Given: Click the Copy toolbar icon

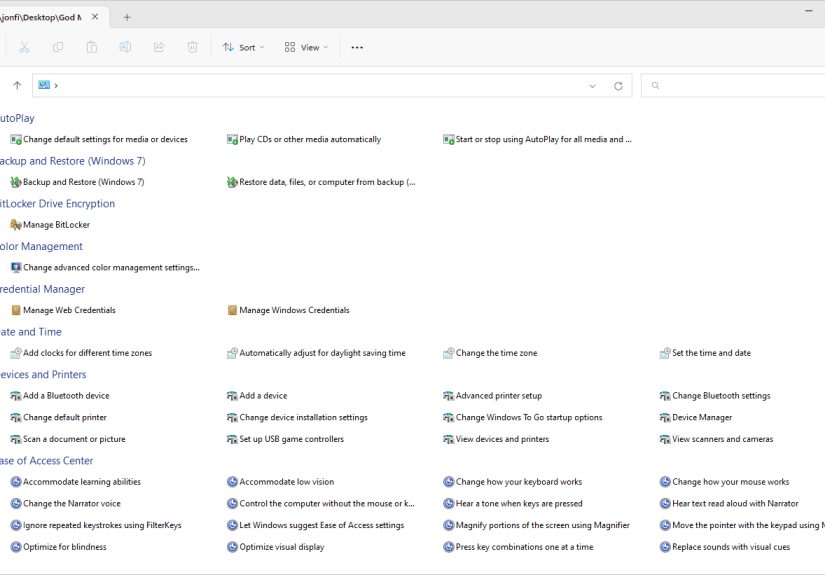Looking at the screenshot, I should click(x=58, y=47).
